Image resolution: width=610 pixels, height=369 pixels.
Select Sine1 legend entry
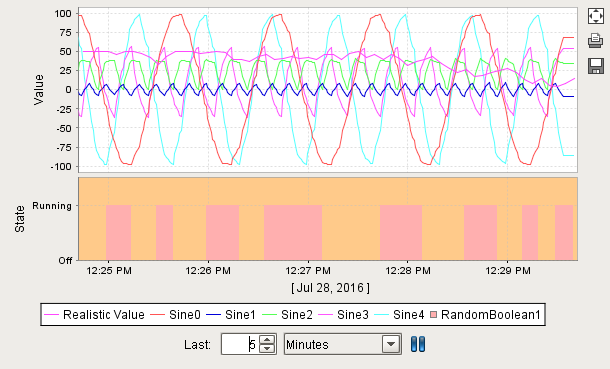231,314
